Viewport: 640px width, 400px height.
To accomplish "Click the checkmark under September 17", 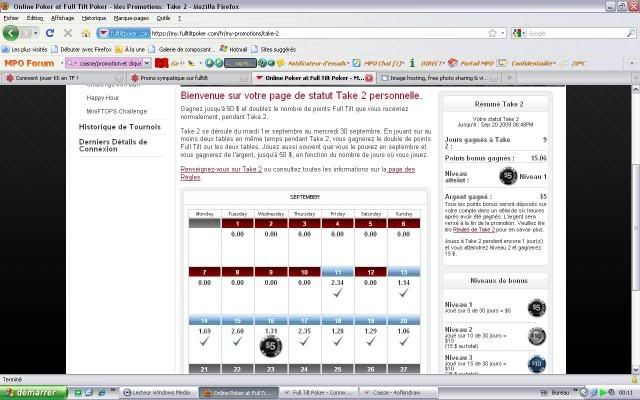I will point(304,341).
